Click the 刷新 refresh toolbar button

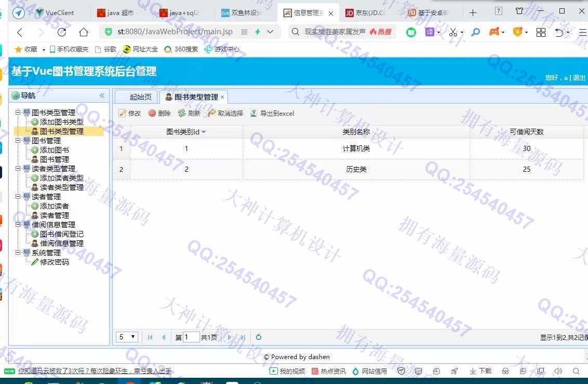click(x=190, y=114)
